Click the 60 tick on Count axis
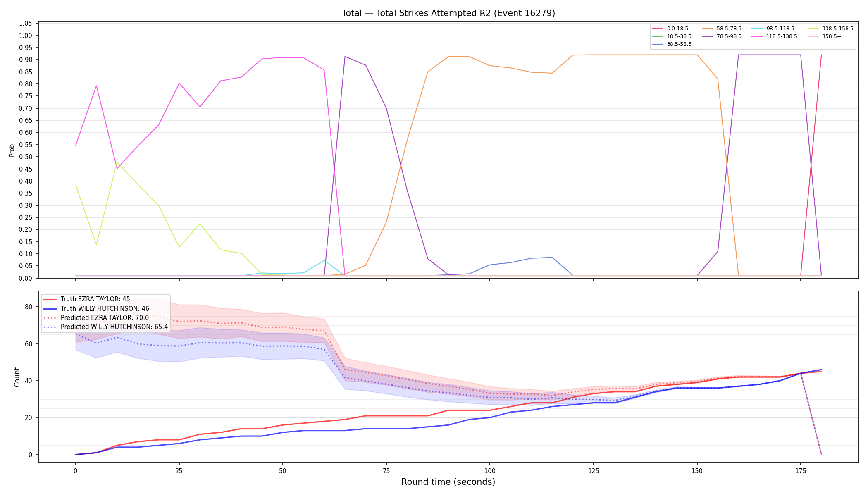The image size is (868, 496). coord(29,344)
